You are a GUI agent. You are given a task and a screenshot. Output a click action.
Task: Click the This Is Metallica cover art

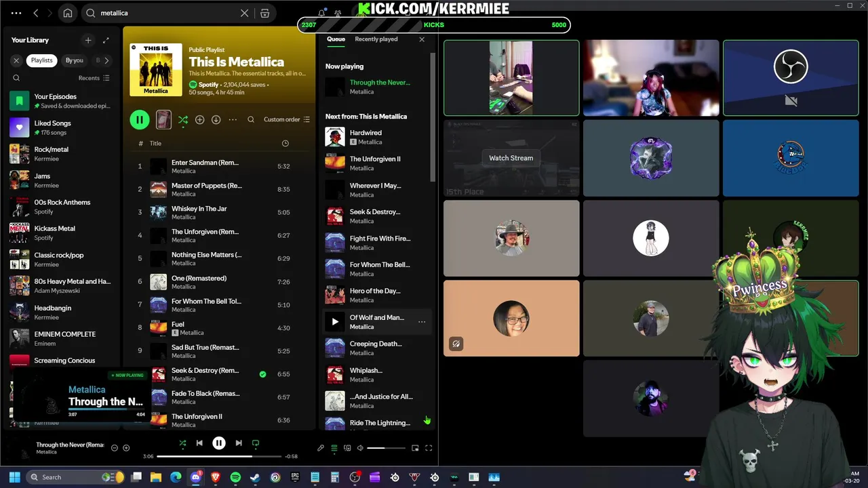point(156,70)
